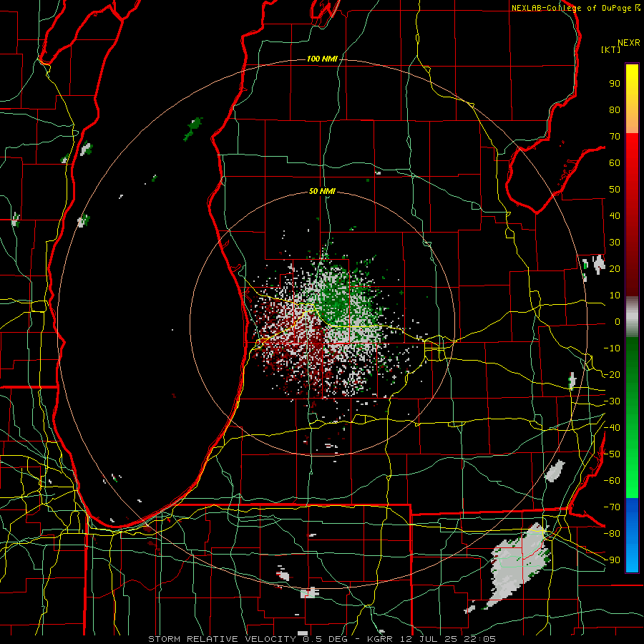Click the positive 50 knot scale label

pos(615,190)
